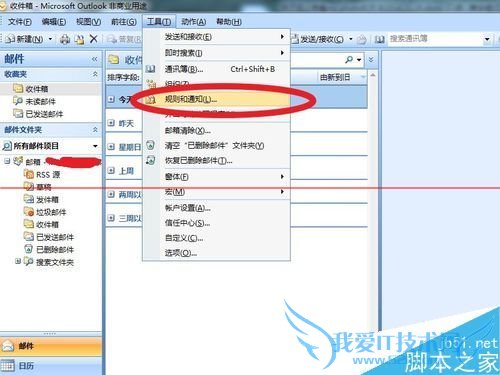Open the 发送/接收 dropdown arrow
Image resolution: width=500 pixels, height=375 pixels.
tap(351, 39)
